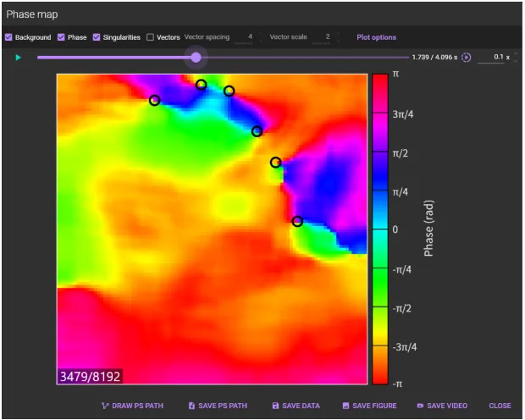The image size is (525, 420).
Task: Select the lowest singularity circle on the map
Action: [297, 221]
